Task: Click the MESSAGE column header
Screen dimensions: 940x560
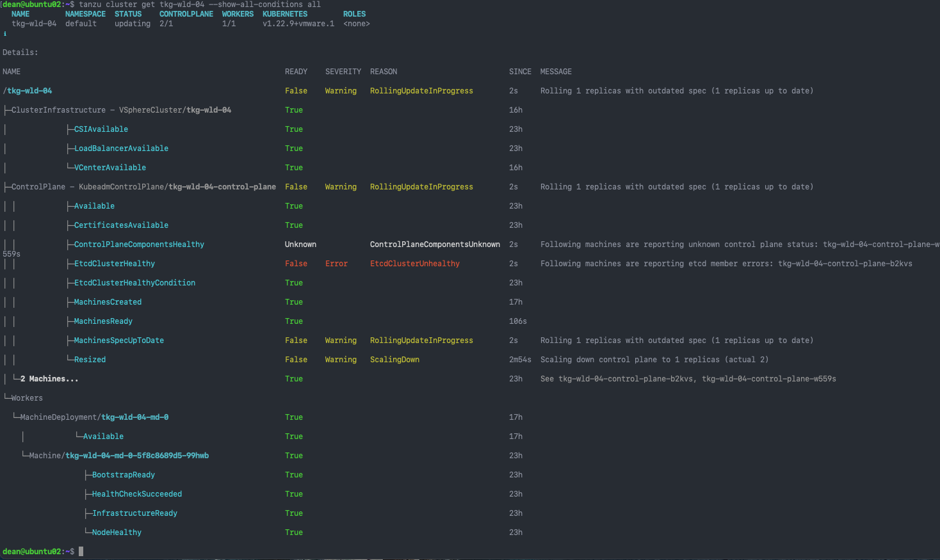Action: pos(556,72)
